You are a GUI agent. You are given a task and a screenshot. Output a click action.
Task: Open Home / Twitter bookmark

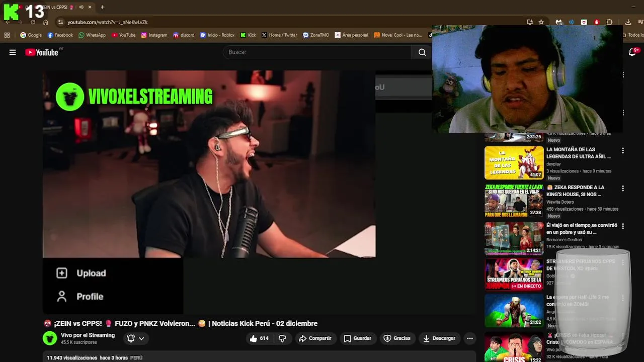point(279,35)
